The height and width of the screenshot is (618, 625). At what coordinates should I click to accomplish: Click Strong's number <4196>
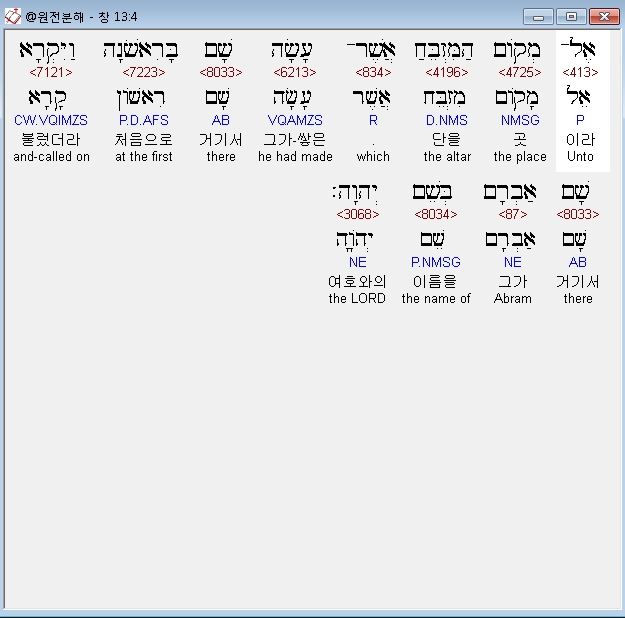pos(447,72)
